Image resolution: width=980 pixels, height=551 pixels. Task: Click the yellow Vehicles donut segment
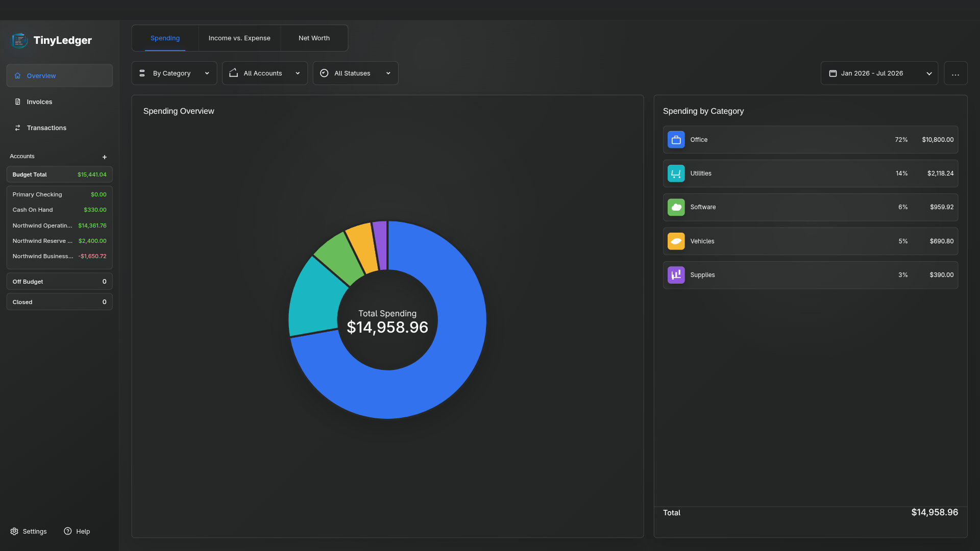click(362, 247)
